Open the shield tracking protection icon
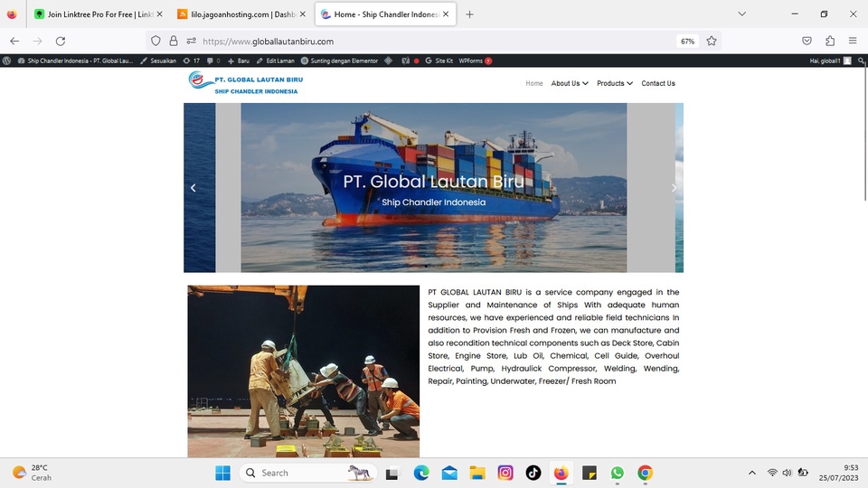Image resolution: width=868 pixels, height=488 pixels. point(156,41)
